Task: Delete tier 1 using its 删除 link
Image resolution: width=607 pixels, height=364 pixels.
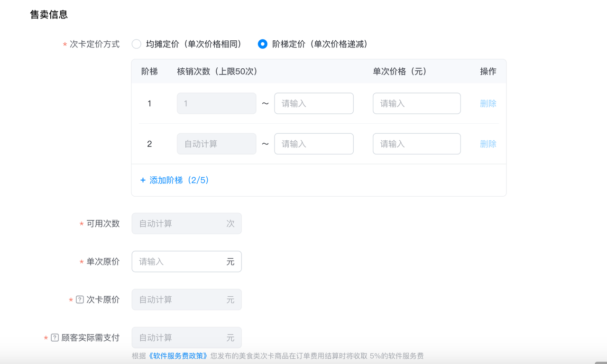Action: coord(488,103)
